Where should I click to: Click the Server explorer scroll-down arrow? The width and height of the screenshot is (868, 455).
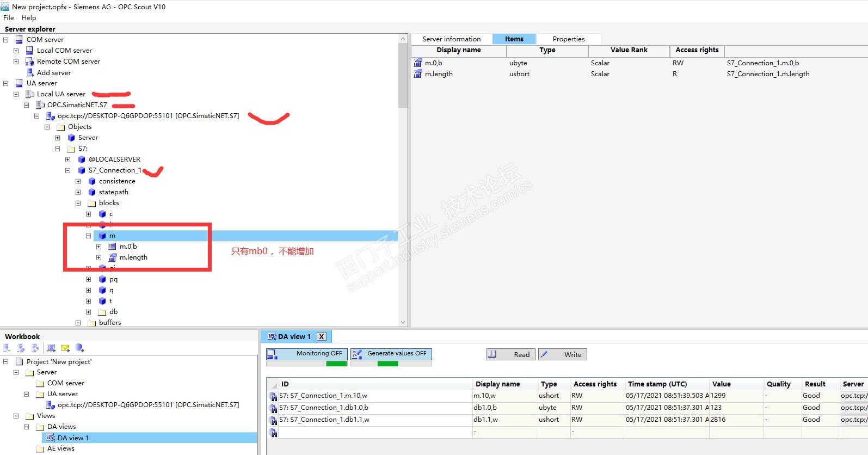click(403, 322)
